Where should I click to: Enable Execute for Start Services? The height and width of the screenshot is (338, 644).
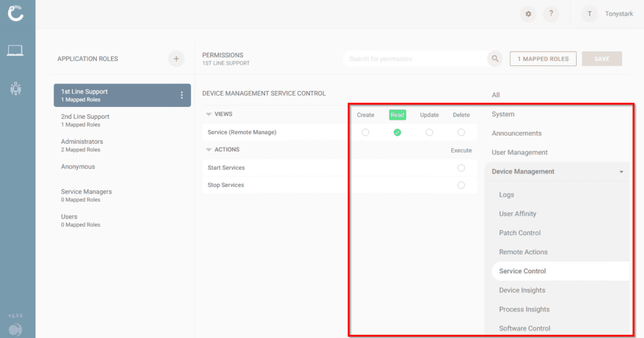click(461, 168)
